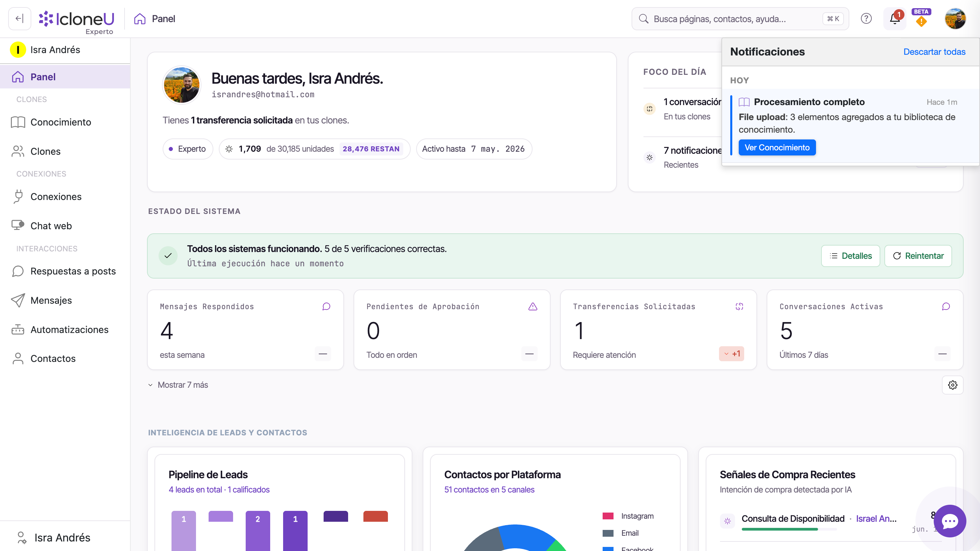Click the BETA warning badge

tap(921, 18)
